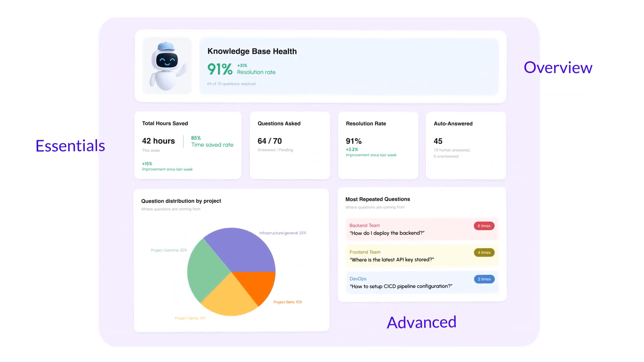Screen dimensions: 644x362
Task: Click the Advanced label
Action: [421, 322]
